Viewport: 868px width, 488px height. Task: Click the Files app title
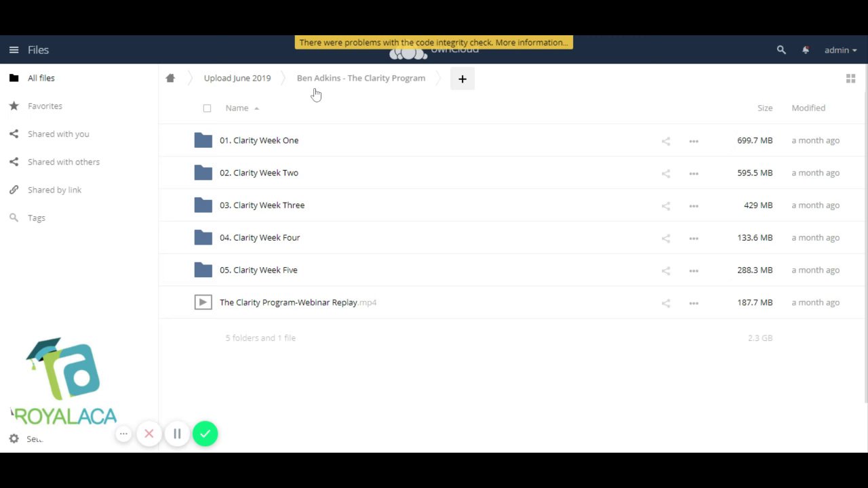click(x=38, y=49)
